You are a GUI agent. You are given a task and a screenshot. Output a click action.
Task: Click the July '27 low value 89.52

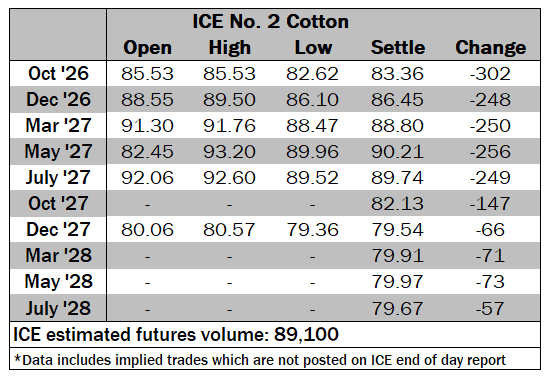[x=312, y=178]
